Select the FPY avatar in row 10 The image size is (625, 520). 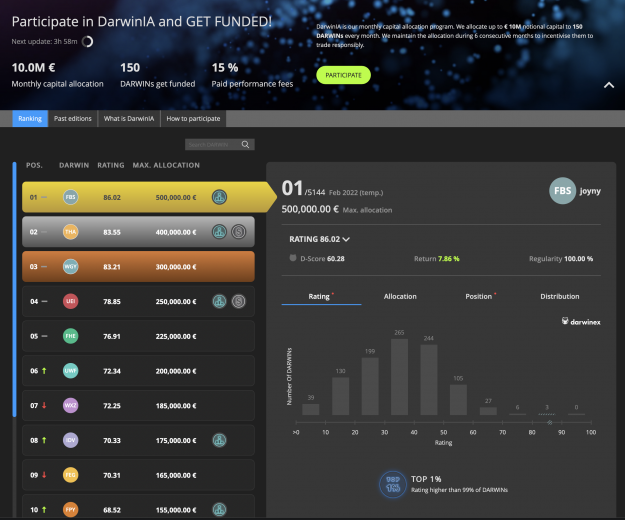click(71, 509)
